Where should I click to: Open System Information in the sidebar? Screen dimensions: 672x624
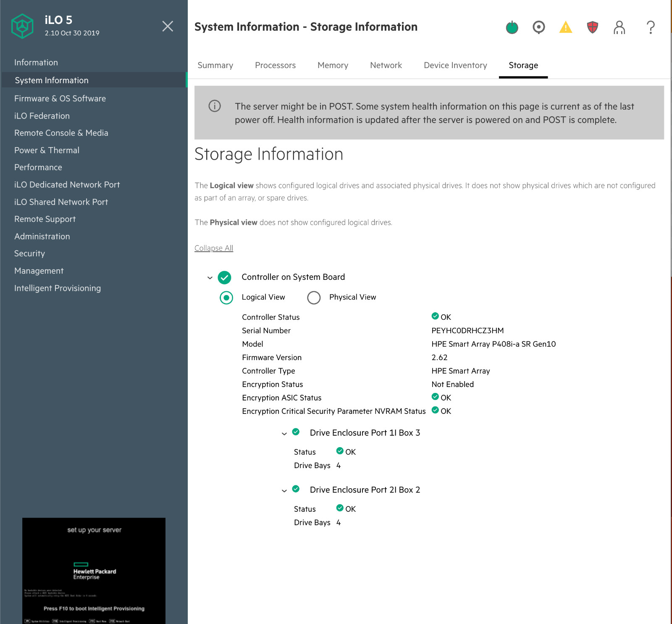tap(94, 80)
